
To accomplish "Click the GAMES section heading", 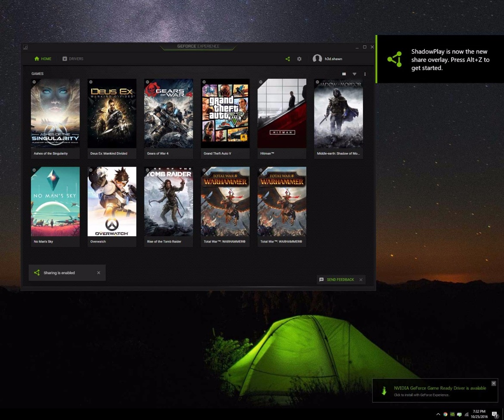I will (x=37, y=74).
